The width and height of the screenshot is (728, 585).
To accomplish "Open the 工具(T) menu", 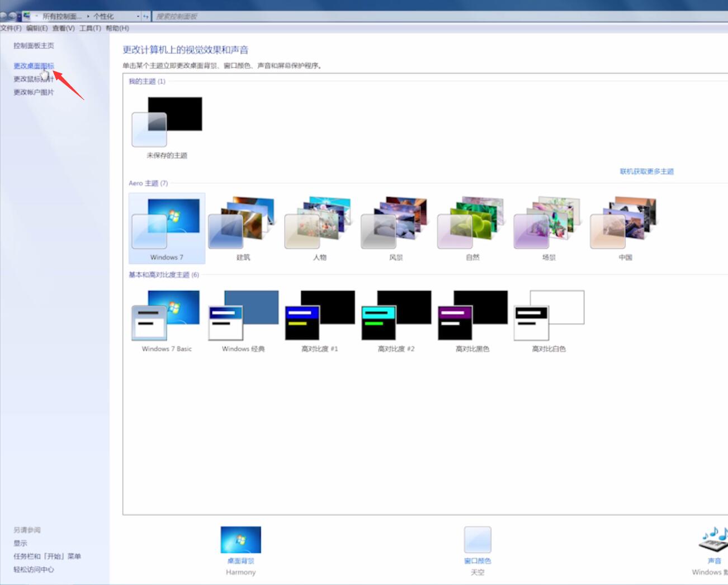I will (x=90, y=28).
